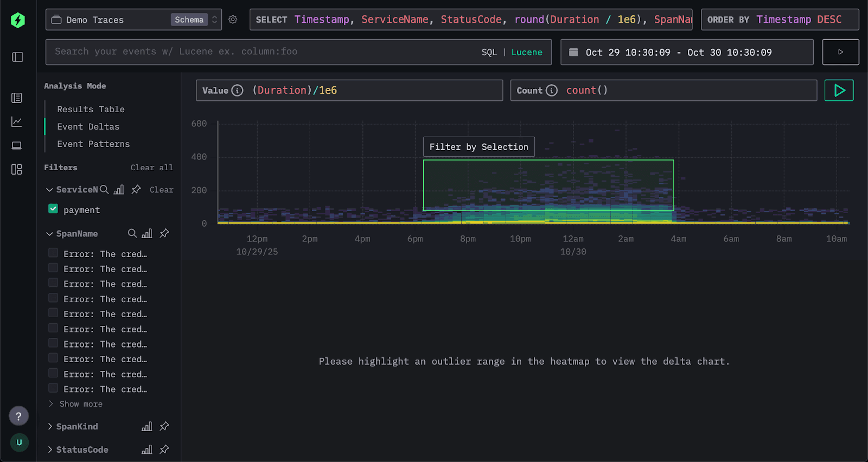Expand Show more span names
Viewport: 868px width, 462px height.
80,404
